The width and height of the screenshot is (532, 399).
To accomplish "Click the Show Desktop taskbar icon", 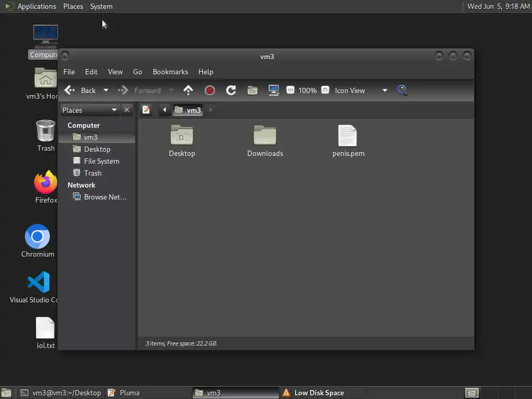I will pyautogui.click(x=6, y=393).
